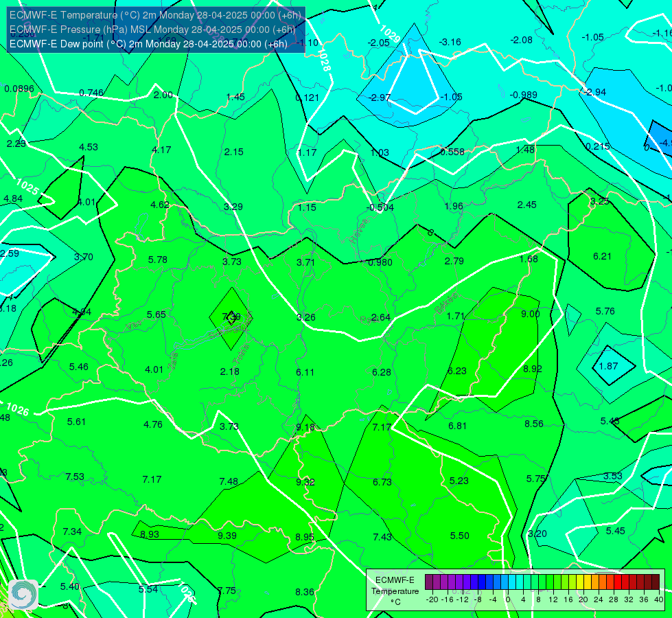The height and width of the screenshot is (618, 672).
Task: Select the ECMWF-E Pressure MSL layer label
Action: (152, 30)
